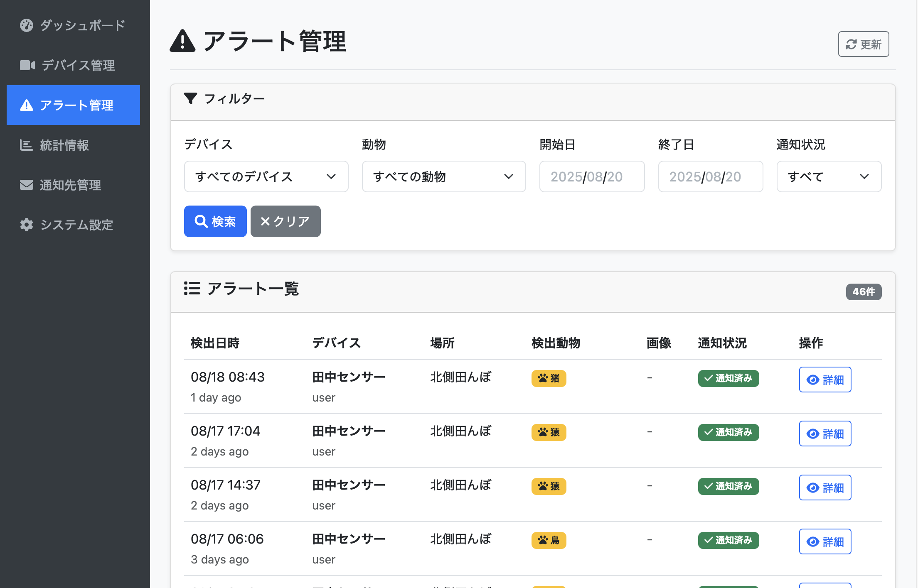The width and height of the screenshot is (918, 588).
Task: Open the すべてのデバイス dropdown
Action: tap(266, 176)
